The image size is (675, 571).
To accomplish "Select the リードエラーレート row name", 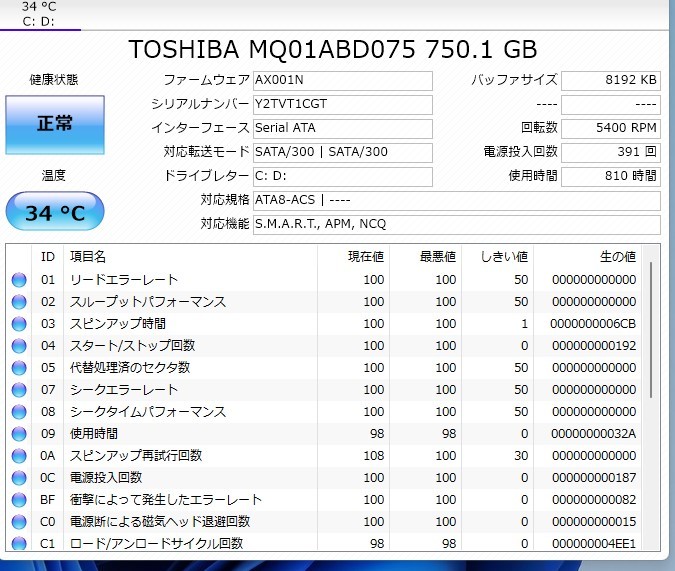I will [124, 280].
